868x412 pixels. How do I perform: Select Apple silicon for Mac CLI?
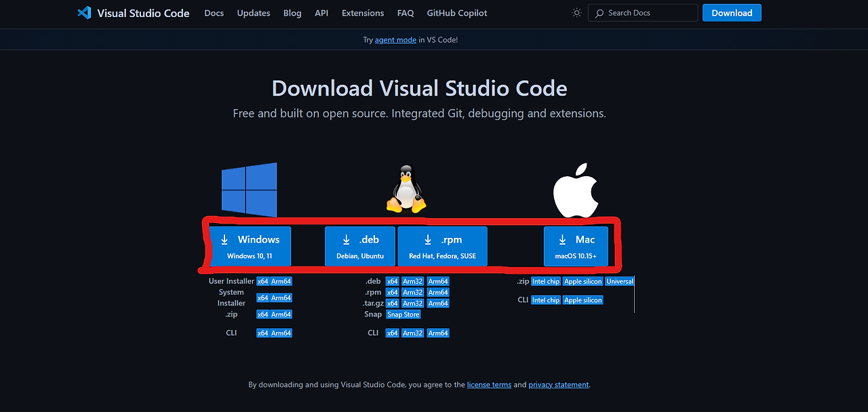pos(583,300)
